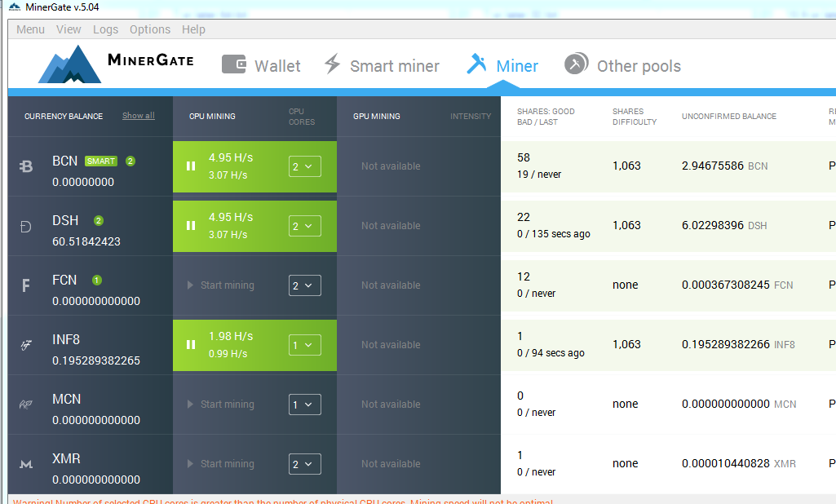Click BCN unconfirmed balance 2.94675586
This screenshot has height=504, width=836.
coord(712,166)
